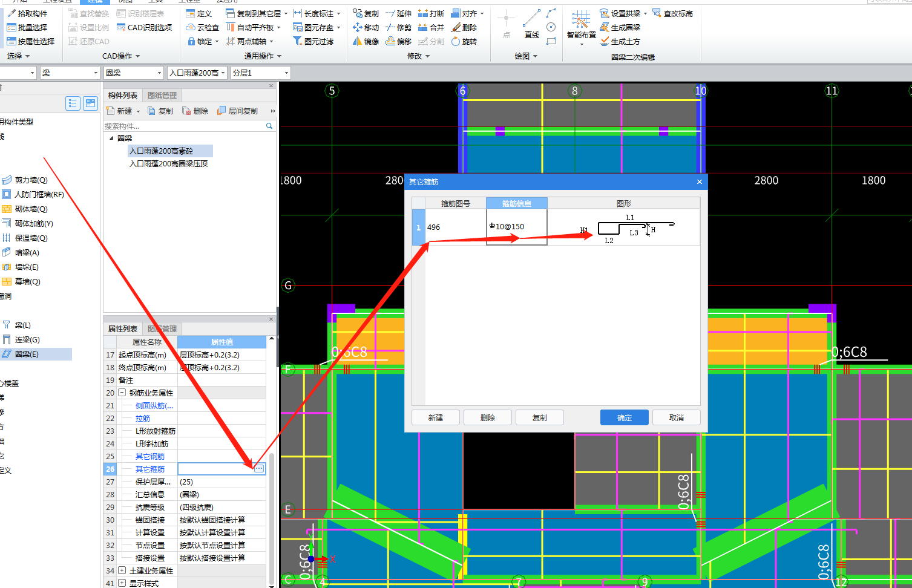Select the 打断 break tool
This screenshot has height=588, width=912.
pyautogui.click(x=431, y=13)
